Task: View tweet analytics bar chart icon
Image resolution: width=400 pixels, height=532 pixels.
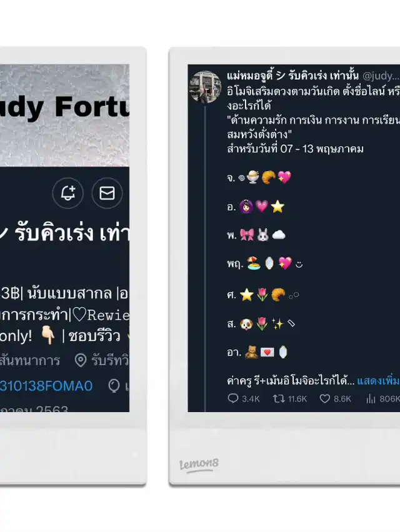Action: (x=371, y=398)
